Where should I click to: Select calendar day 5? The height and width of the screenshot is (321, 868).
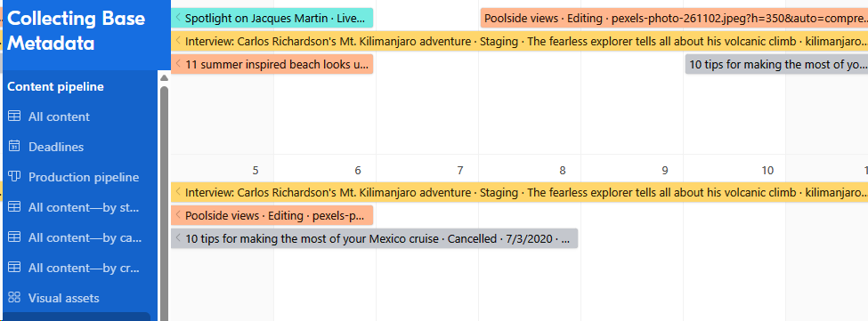[256, 170]
